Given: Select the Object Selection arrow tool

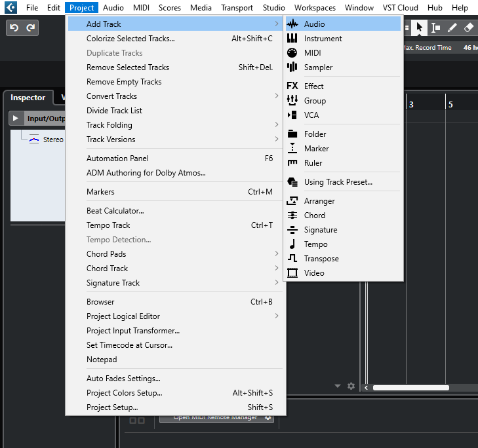Looking at the screenshot, I should click(x=419, y=28).
